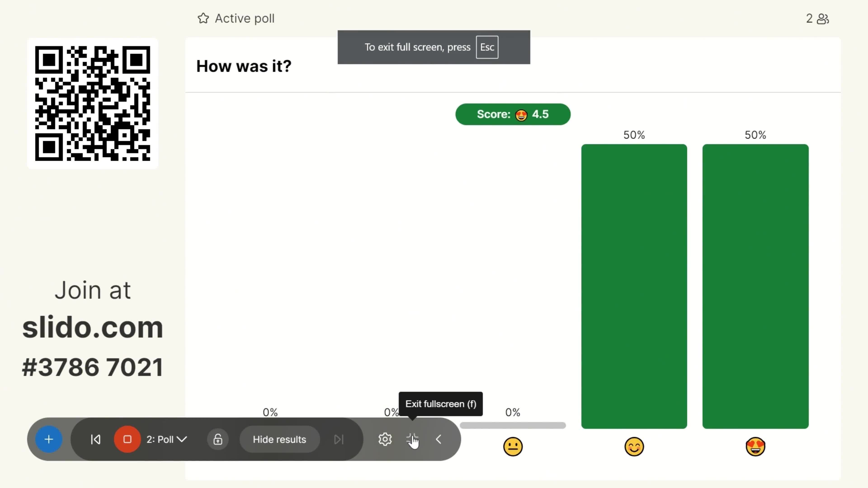The width and height of the screenshot is (868, 488).
Task: Click the back navigation chevron arrow
Action: point(439,439)
